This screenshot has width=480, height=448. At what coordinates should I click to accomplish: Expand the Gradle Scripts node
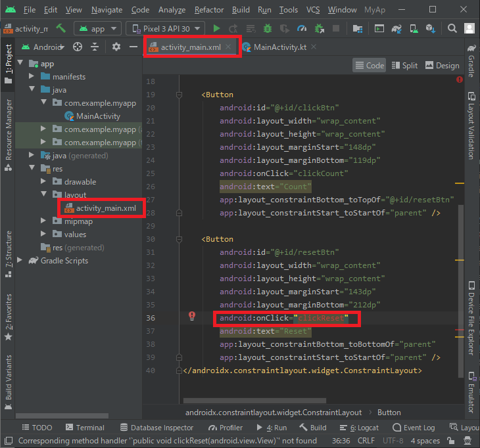point(20,260)
